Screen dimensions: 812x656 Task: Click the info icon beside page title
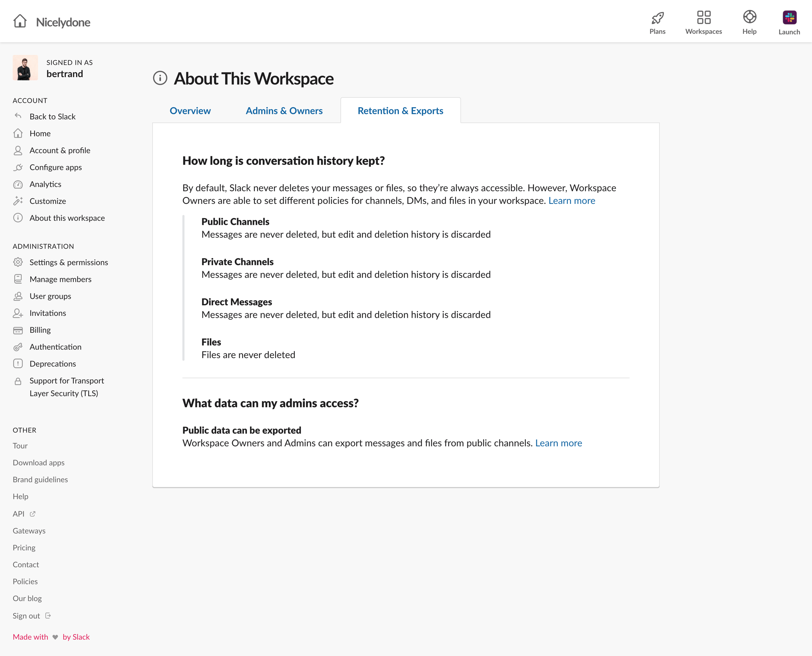pyautogui.click(x=160, y=78)
